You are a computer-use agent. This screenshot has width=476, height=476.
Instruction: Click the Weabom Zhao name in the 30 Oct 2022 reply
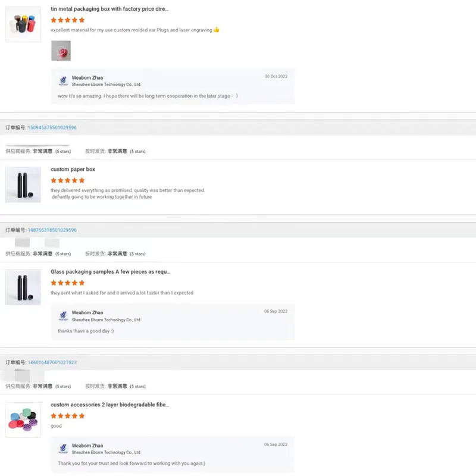pyautogui.click(x=87, y=78)
